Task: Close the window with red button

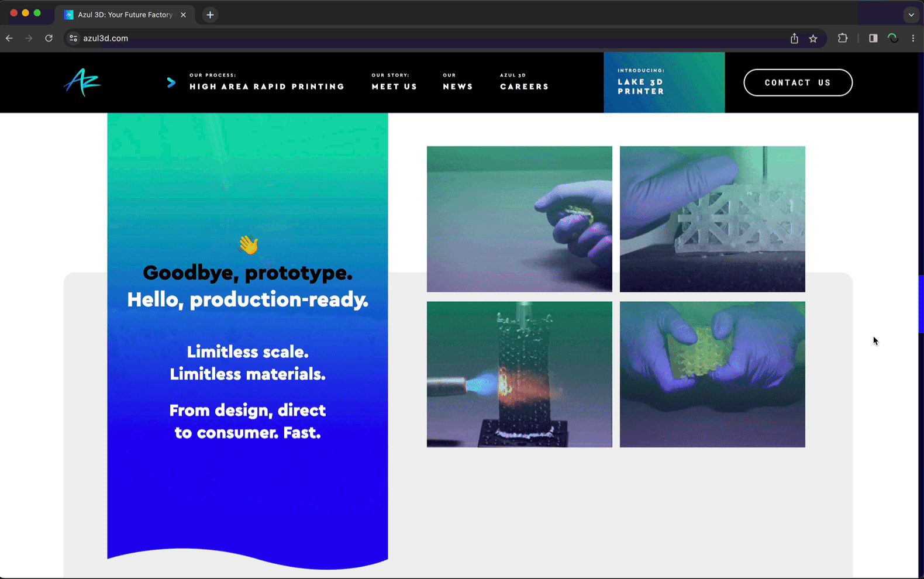Action: (x=13, y=13)
